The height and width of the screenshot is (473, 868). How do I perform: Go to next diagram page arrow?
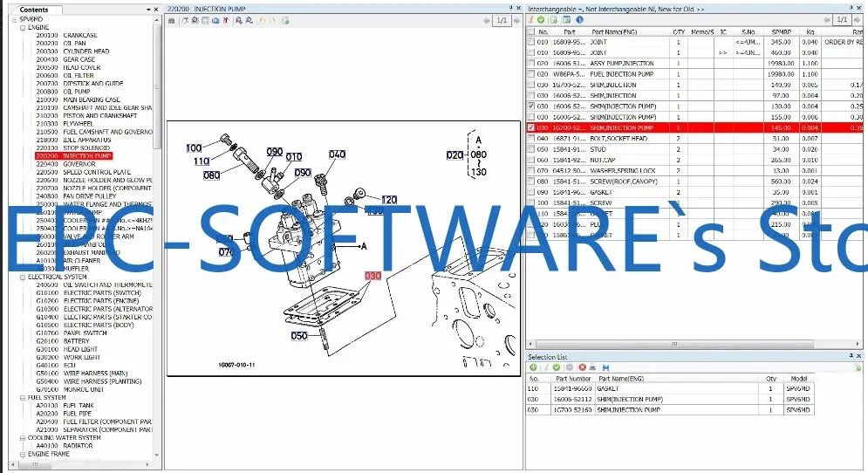pyautogui.click(x=516, y=20)
